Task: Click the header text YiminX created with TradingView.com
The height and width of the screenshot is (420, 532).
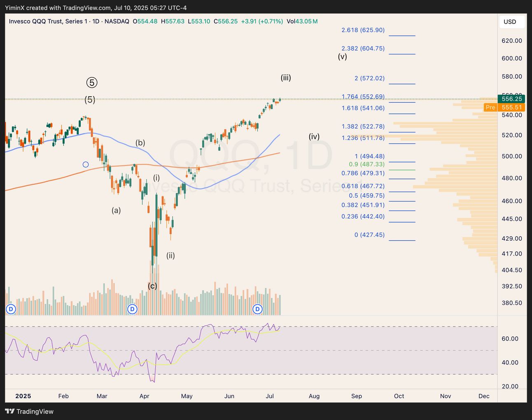Action: click(x=96, y=8)
